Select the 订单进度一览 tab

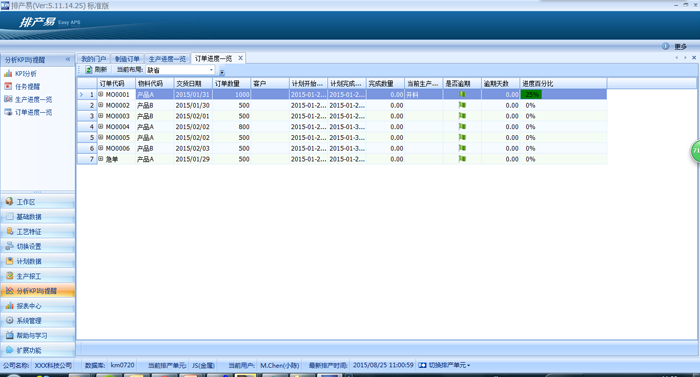pyautogui.click(x=213, y=59)
